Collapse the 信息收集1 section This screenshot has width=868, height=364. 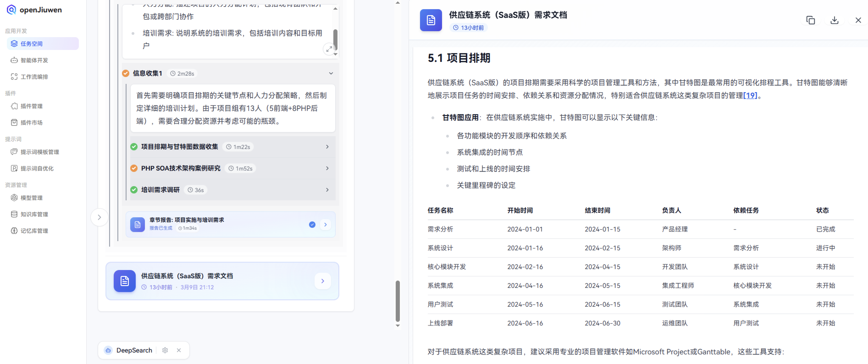[331, 73]
